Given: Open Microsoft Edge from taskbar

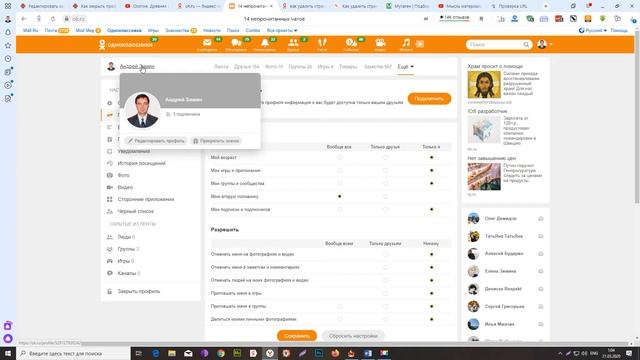Looking at the screenshot, I should tap(156, 353).
